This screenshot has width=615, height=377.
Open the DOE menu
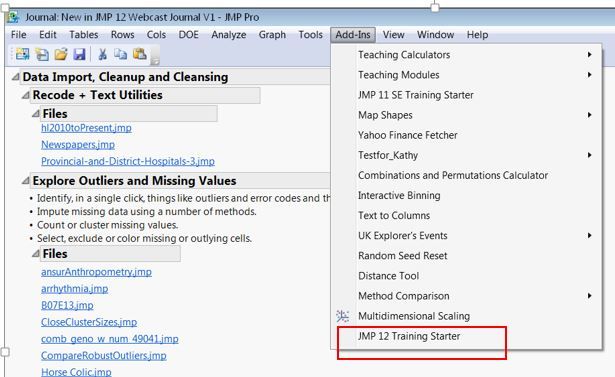pos(188,35)
